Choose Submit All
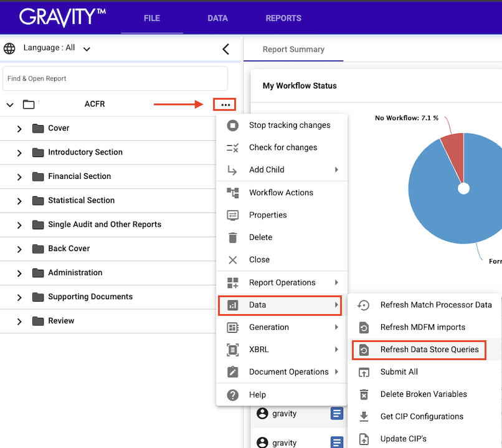 point(425,372)
